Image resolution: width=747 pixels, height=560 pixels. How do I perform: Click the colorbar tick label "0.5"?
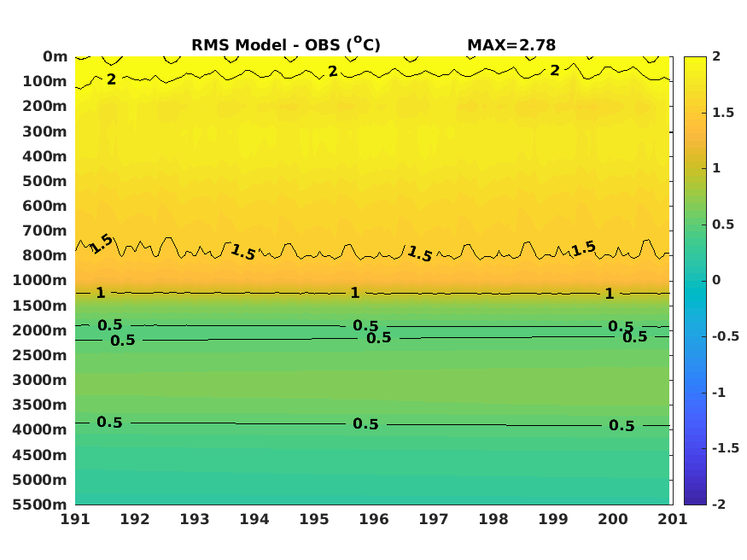pyautogui.click(x=723, y=225)
